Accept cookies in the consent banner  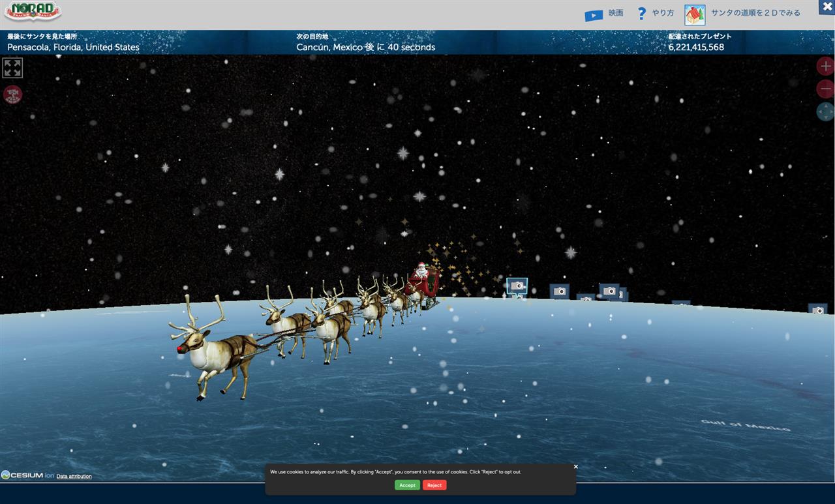tap(407, 485)
